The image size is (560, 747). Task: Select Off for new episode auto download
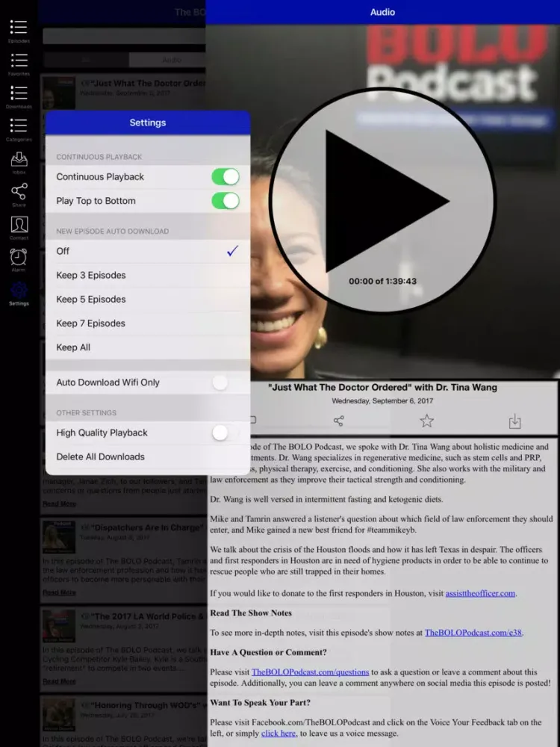pos(148,251)
